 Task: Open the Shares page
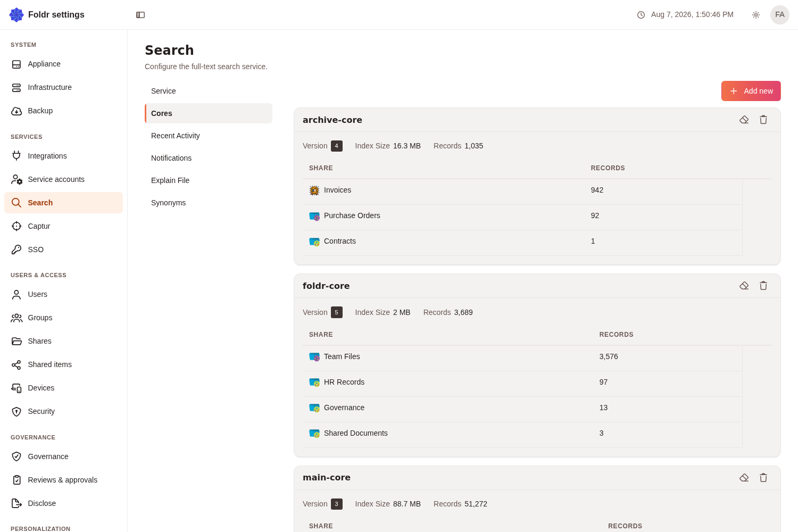point(63,341)
